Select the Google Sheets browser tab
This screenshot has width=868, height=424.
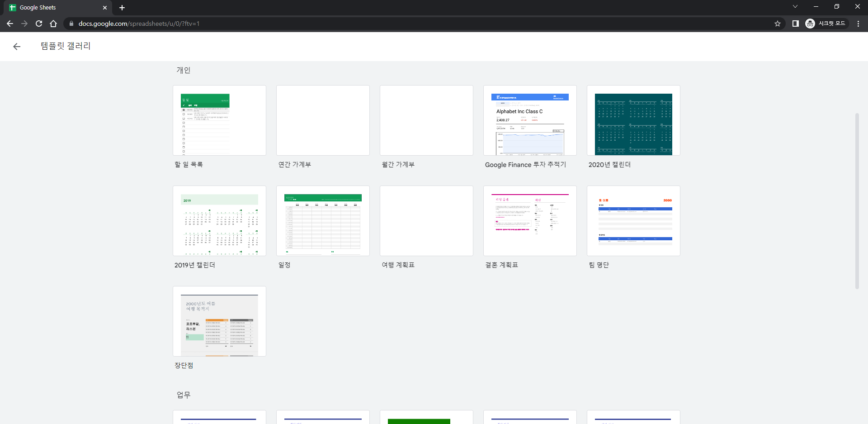59,8
